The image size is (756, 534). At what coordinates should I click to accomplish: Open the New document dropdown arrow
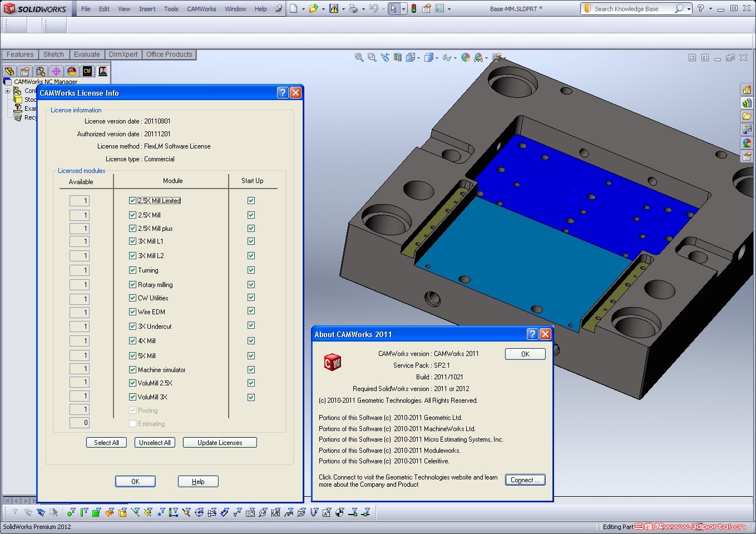[x=303, y=9]
